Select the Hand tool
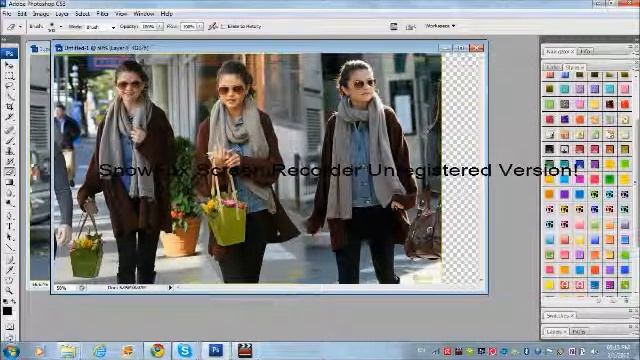Screen dimensions: 640x360 pos(9,281)
